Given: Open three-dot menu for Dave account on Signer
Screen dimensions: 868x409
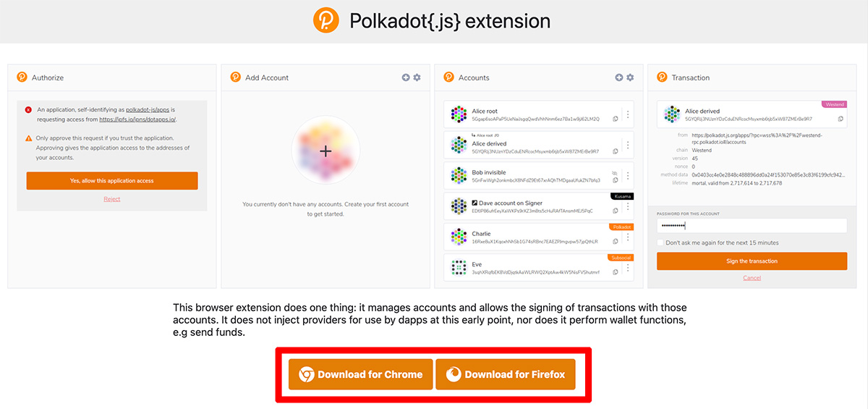Looking at the screenshot, I should [627, 206].
